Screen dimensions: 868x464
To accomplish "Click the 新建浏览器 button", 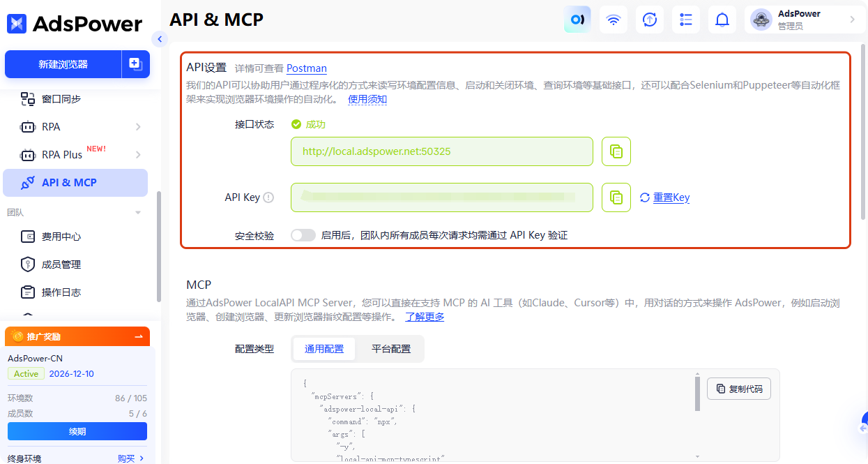I will [63, 64].
